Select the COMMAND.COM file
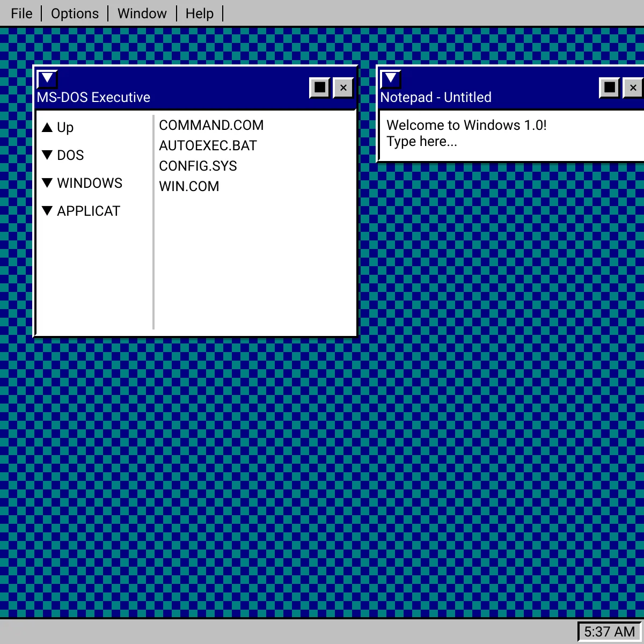Screen dimensions: 644x644 (x=211, y=125)
